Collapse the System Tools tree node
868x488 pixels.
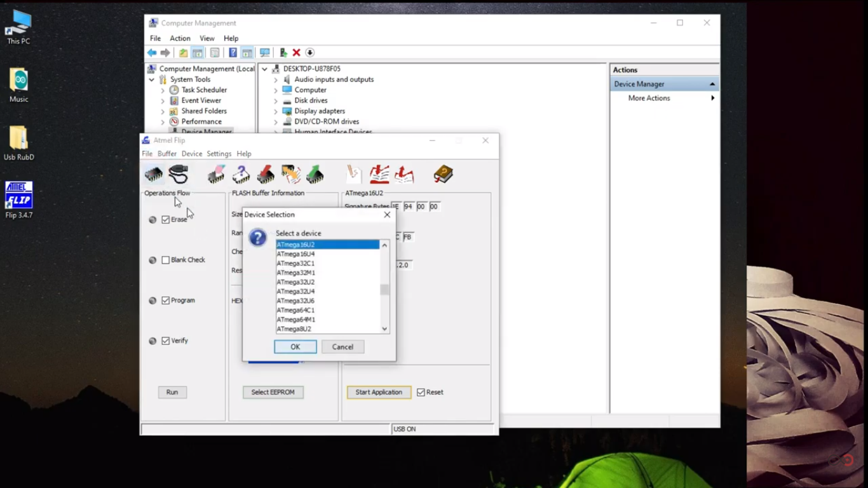coord(152,79)
